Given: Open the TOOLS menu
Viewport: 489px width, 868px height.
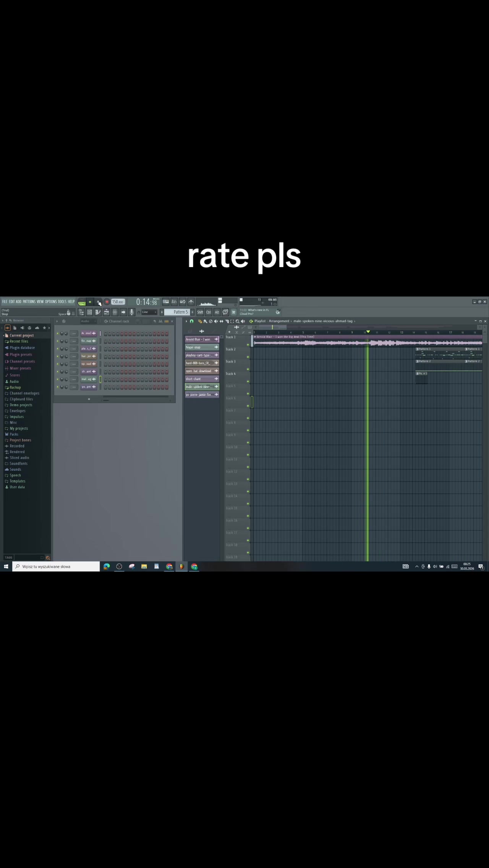Looking at the screenshot, I should click(62, 302).
